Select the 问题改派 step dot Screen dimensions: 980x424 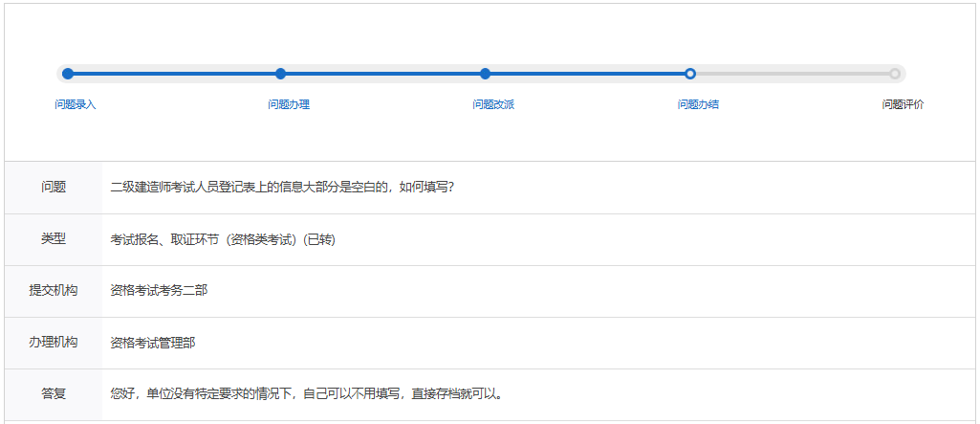tap(486, 74)
